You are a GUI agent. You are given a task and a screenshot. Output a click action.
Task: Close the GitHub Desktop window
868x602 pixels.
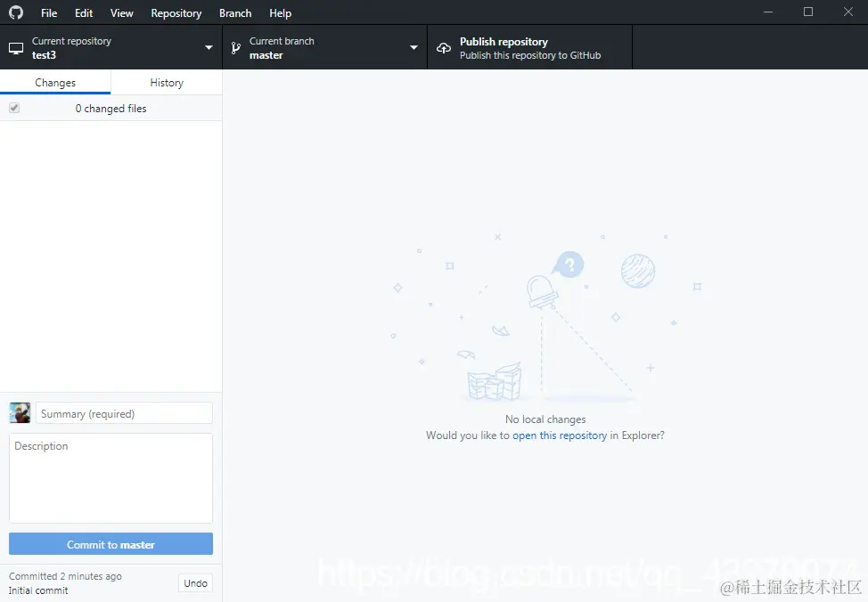click(848, 12)
